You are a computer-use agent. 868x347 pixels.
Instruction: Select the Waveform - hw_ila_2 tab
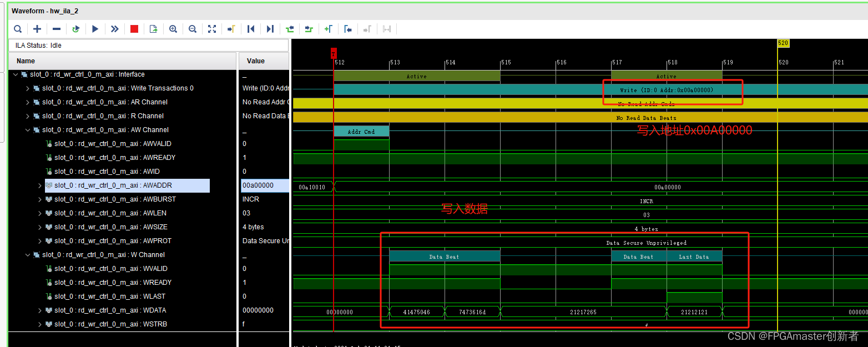tap(46, 11)
